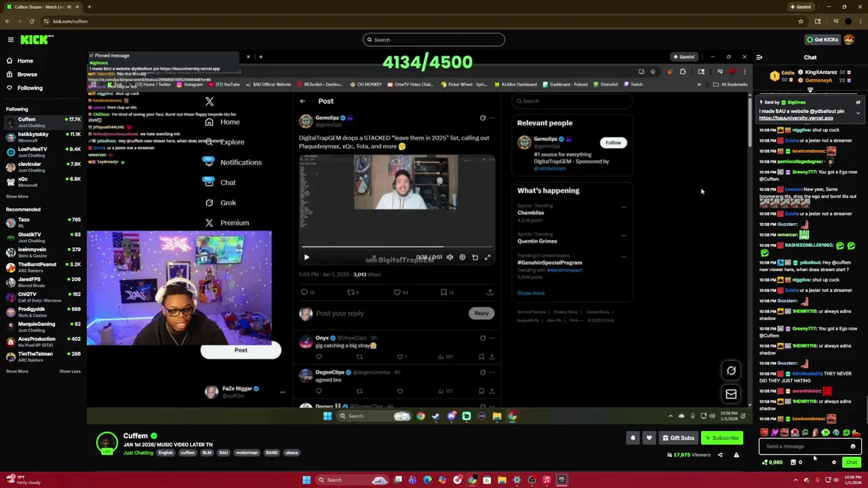This screenshot has width=868, height=488.
Task: Fullscreen the X post video
Action: [487, 258]
